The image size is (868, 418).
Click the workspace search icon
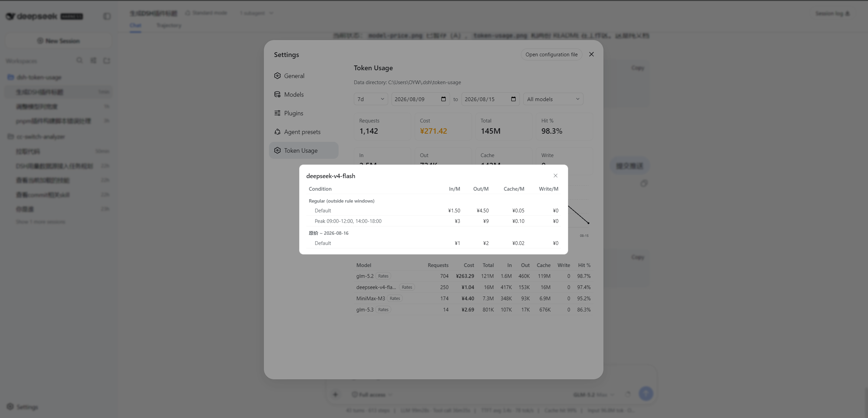pos(79,60)
